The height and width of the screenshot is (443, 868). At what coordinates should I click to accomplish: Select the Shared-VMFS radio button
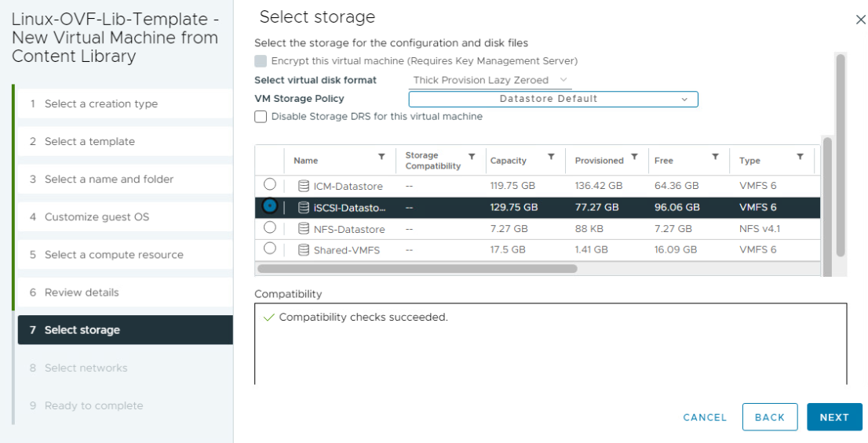(x=270, y=249)
